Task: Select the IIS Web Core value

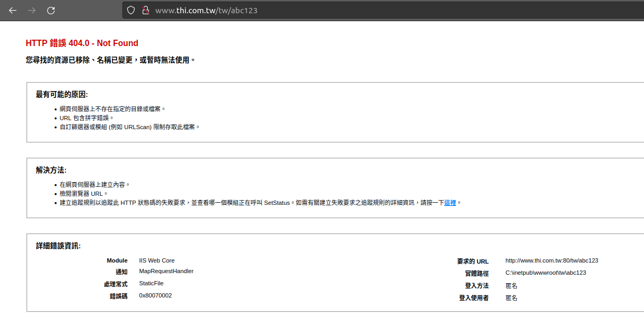Action: click(157, 260)
